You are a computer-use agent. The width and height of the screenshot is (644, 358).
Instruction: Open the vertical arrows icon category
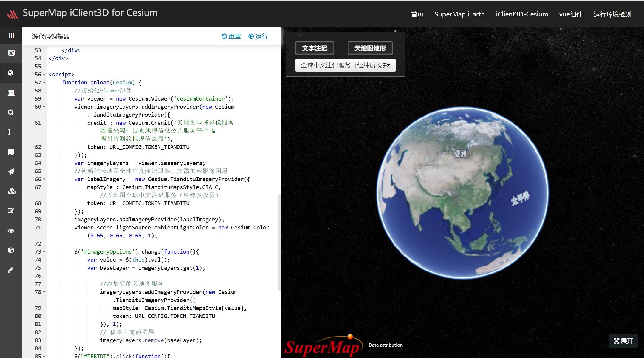point(9,132)
